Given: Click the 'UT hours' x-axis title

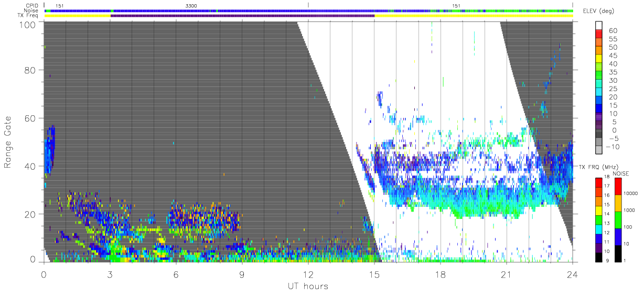Looking at the screenshot, I should (307, 286).
